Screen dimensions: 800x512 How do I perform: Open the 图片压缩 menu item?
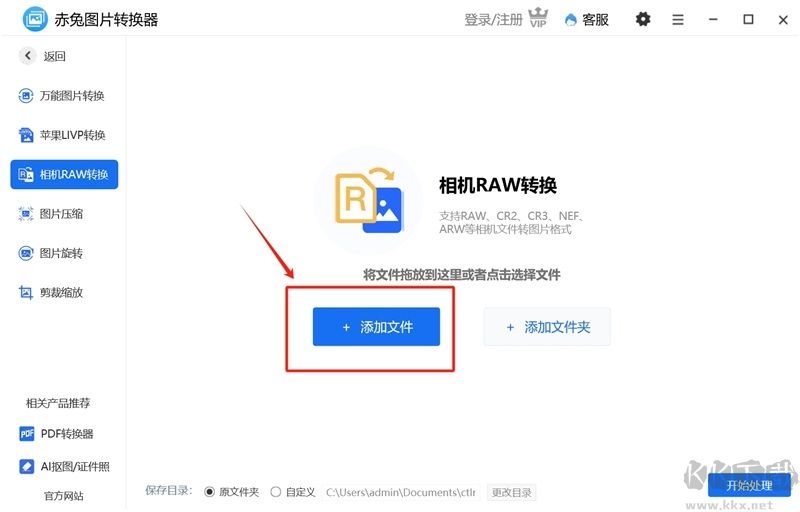[64, 214]
